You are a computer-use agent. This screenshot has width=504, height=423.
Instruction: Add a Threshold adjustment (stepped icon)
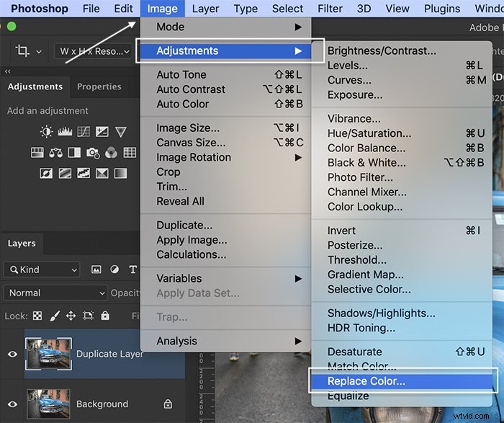tap(84, 174)
